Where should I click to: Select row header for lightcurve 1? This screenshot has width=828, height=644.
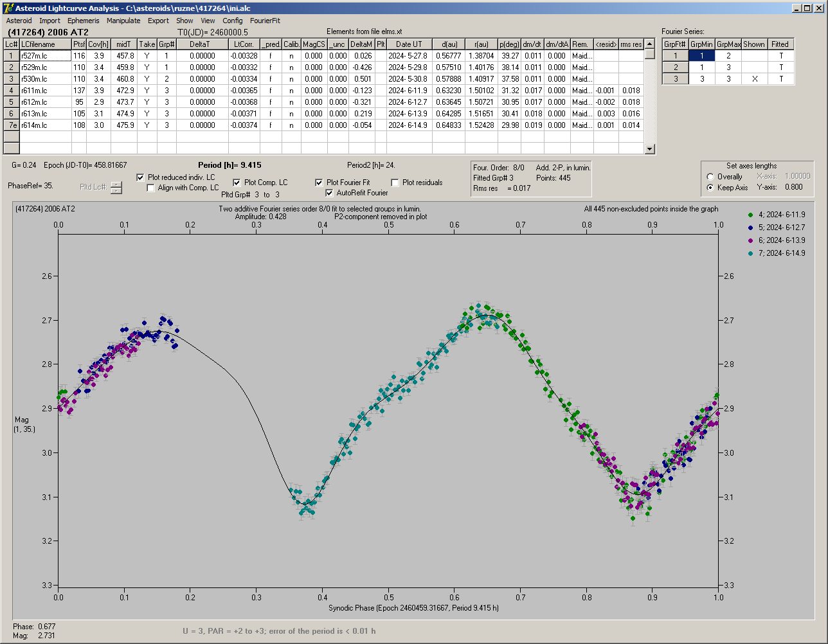(11, 56)
